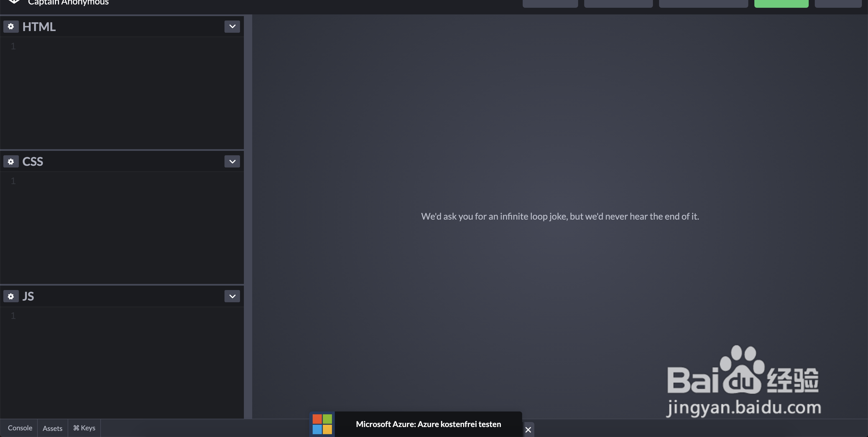Screen dimensions: 868x437
Task: Open HTML editor settings gear
Action: coord(11,26)
